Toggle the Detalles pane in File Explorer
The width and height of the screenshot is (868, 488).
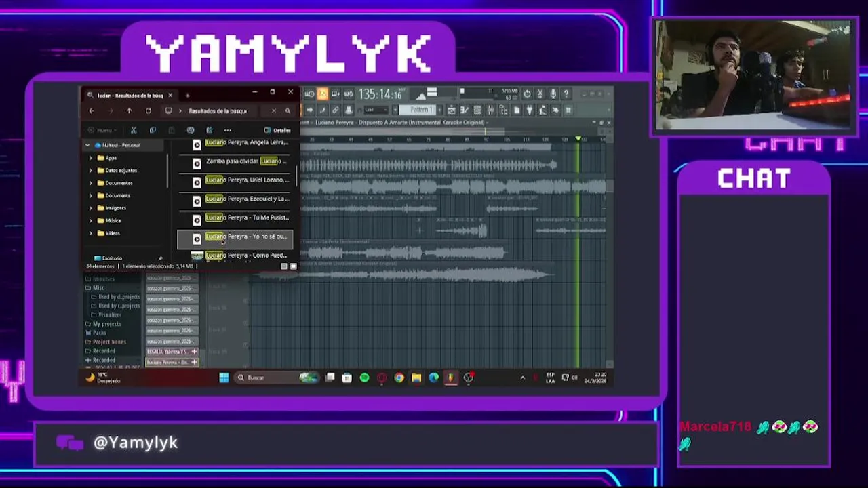(277, 130)
